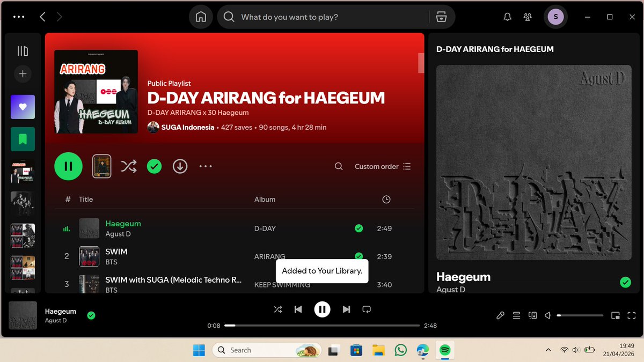Click the playlist cover art image
The image size is (644, 362).
tap(96, 92)
